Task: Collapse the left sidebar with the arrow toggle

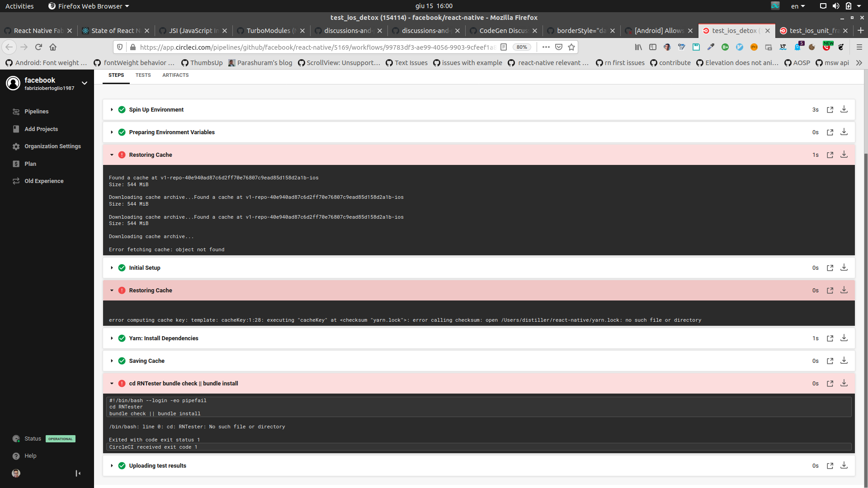Action: tap(78, 473)
